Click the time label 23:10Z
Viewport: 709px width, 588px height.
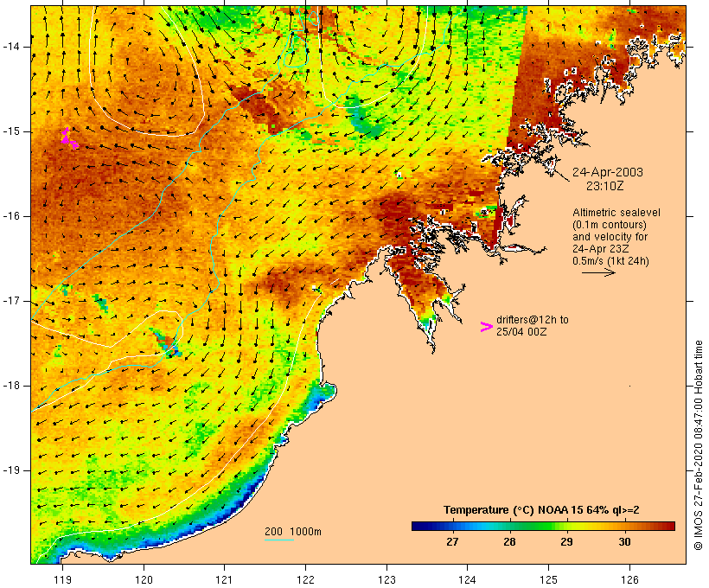coord(605,186)
